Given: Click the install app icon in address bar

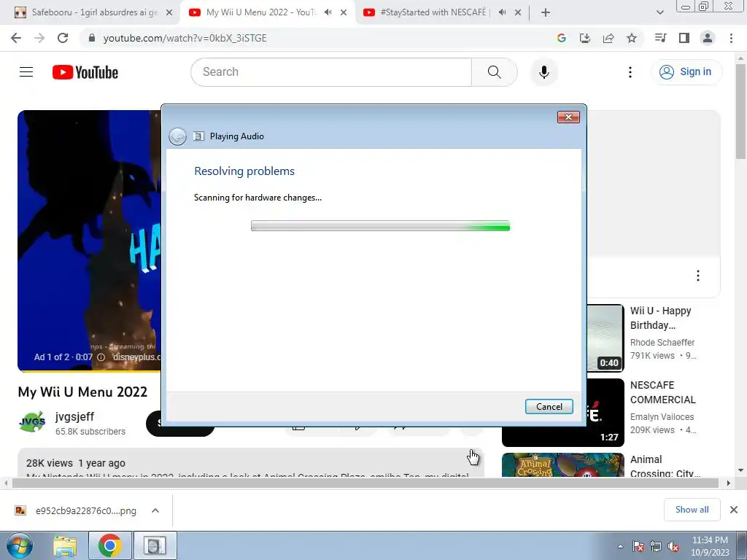Looking at the screenshot, I should (584, 38).
